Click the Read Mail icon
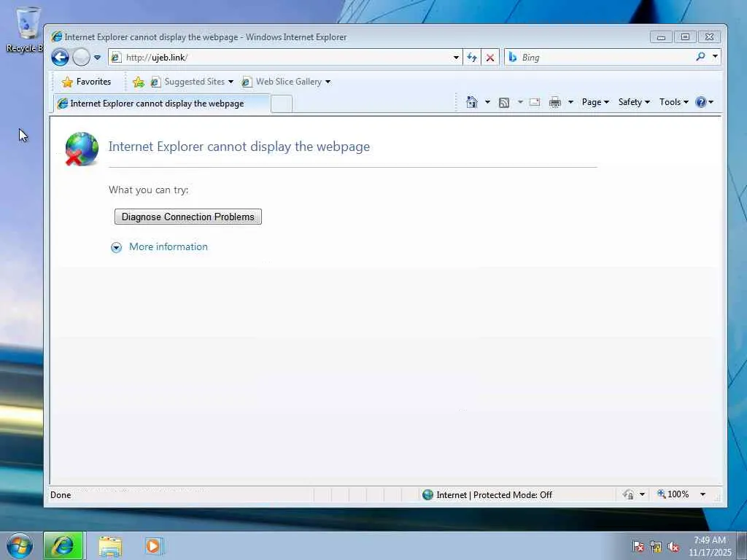747x560 pixels. [x=535, y=102]
